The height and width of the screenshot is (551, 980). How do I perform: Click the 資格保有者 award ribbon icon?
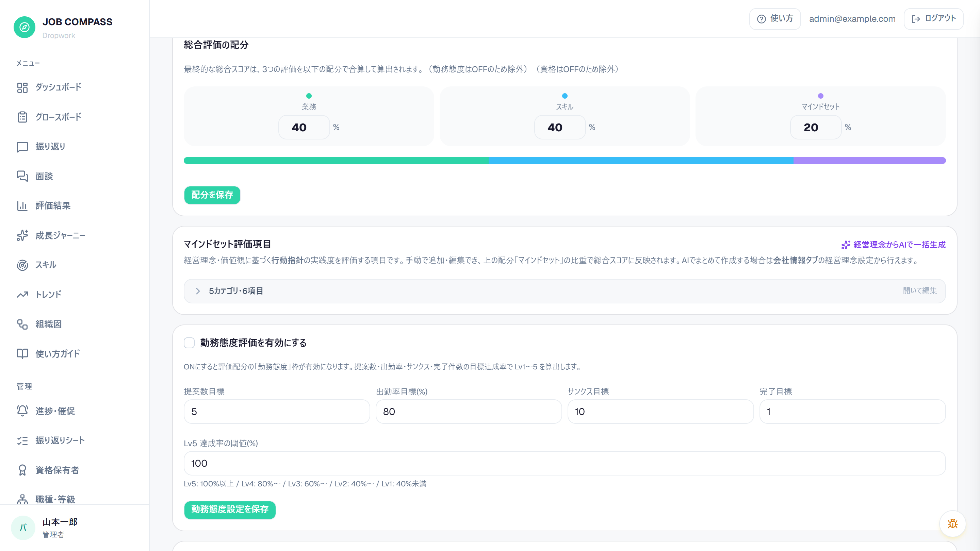[22, 470]
